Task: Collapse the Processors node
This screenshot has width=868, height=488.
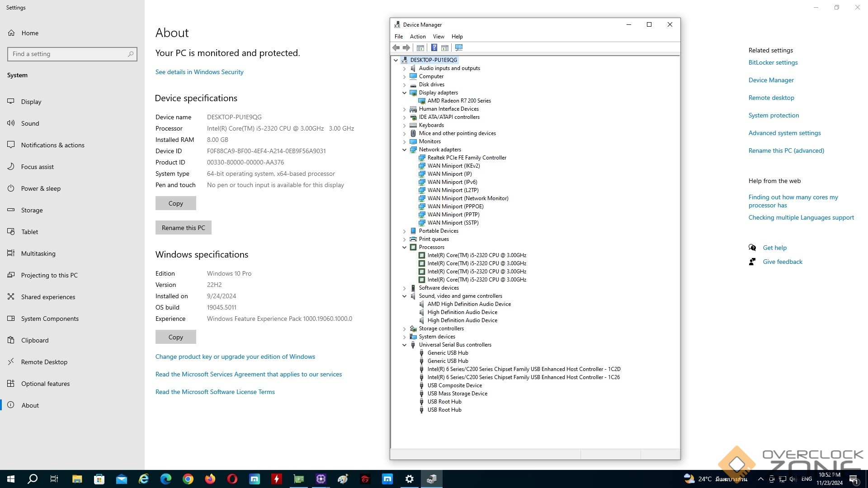Action: 405,247
